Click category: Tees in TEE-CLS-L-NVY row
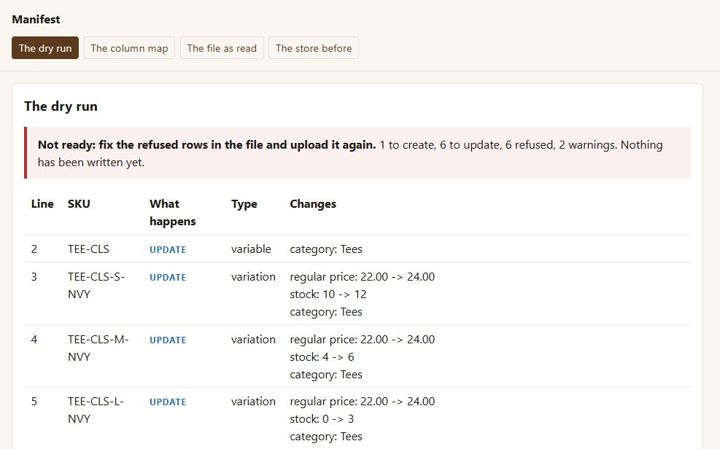Viewport: 720px width, 449px height. pos(326,436)
